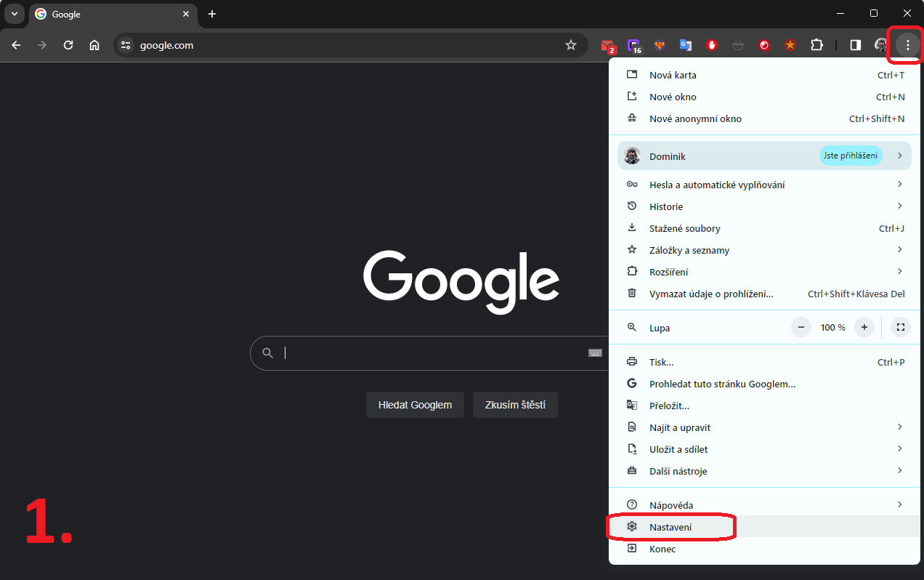Expand Uložit a sdílet submenu

763,449
